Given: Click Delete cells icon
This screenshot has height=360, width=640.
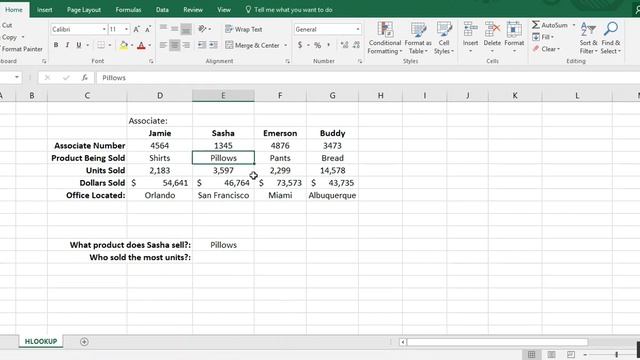Looking at the screenshot, I should [x=492, y=29].
